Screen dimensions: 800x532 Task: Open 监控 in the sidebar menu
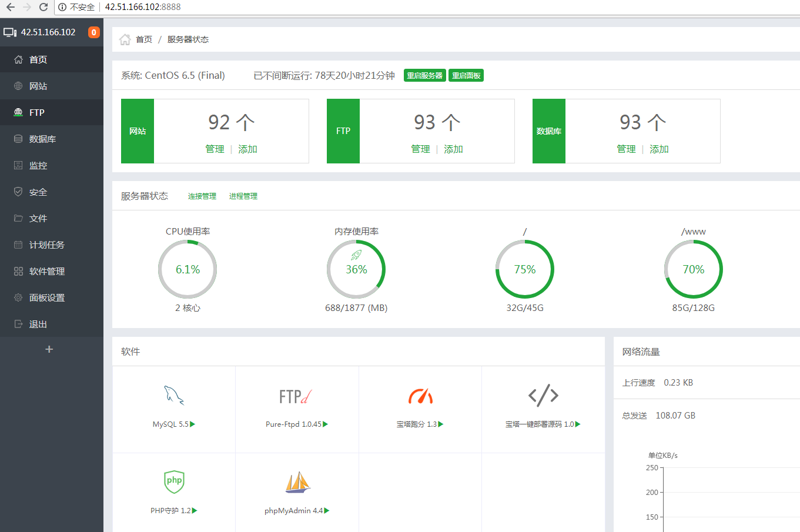52,165
